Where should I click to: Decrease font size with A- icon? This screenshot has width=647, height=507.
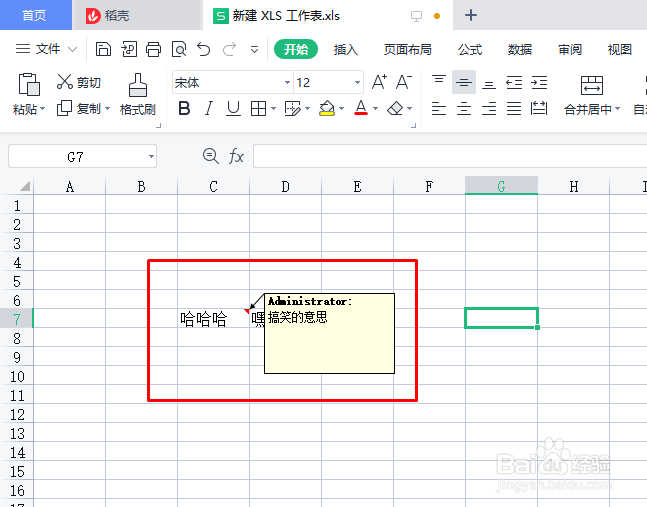pos(404,82)
